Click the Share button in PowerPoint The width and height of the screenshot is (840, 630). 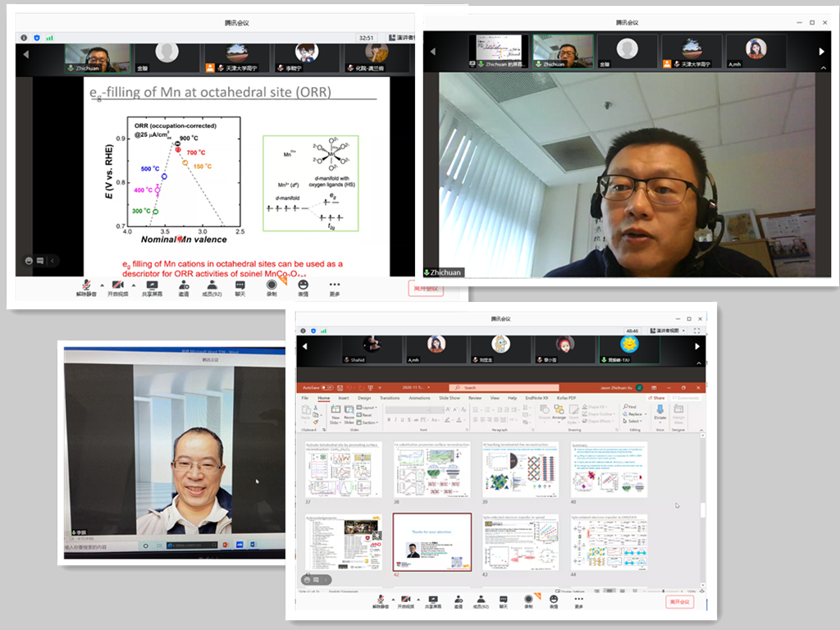[658, 398]
